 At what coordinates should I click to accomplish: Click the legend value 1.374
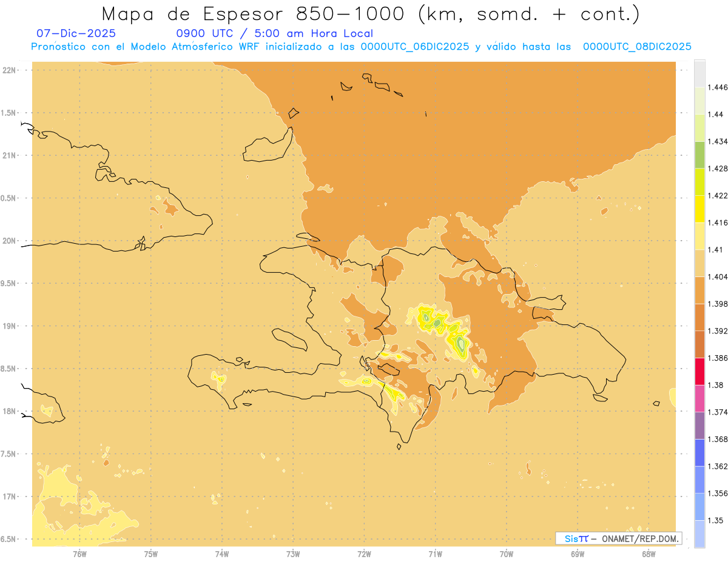[x=719, y=412]
